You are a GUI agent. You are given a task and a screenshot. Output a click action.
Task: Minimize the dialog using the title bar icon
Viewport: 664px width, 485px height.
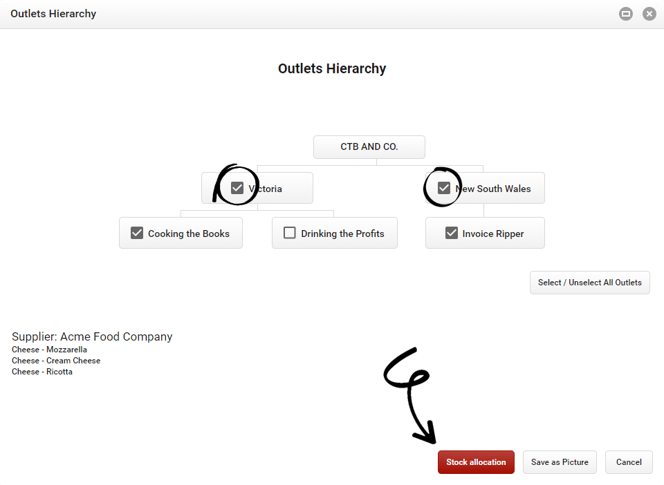625,14
